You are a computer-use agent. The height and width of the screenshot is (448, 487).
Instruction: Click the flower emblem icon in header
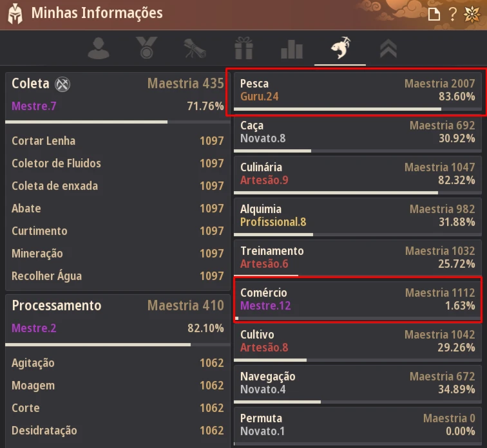[x=472, y=14]
